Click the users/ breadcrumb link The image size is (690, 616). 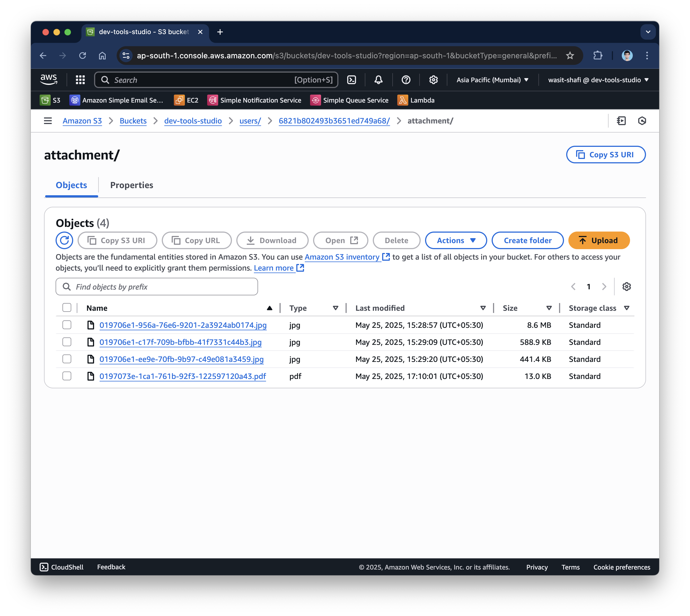tap(250, 121)
